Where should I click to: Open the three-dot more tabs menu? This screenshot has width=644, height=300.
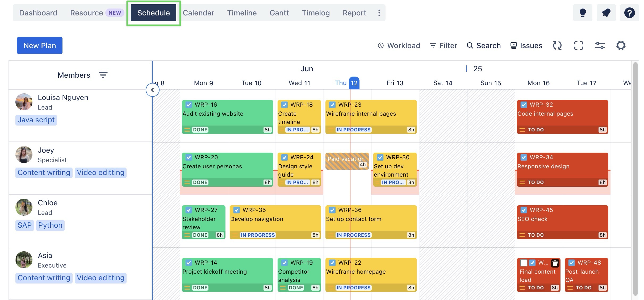(379, 13)
